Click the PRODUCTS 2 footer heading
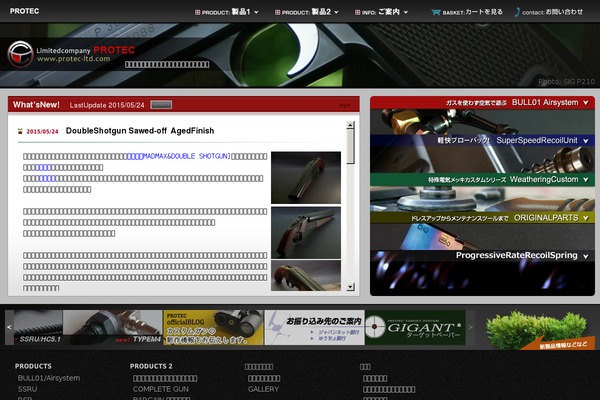600x400 pixels. [x=151, y=366]
